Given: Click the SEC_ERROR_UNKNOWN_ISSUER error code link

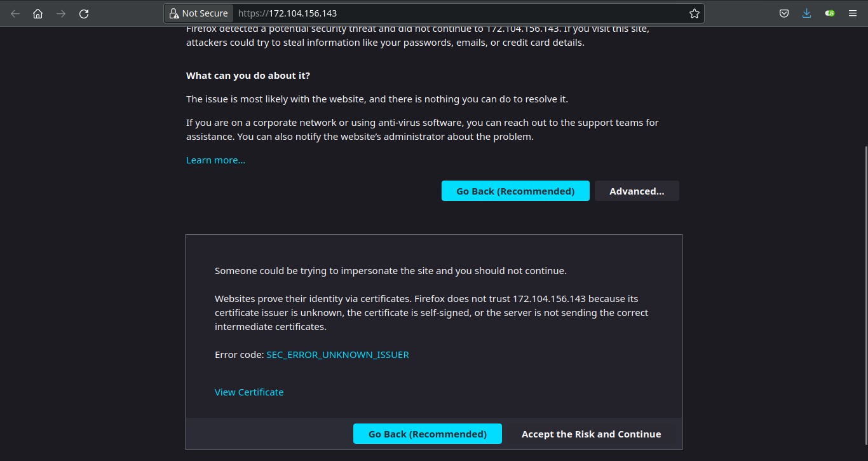Looking at the screenshot, I should click(x=337, y=355).
